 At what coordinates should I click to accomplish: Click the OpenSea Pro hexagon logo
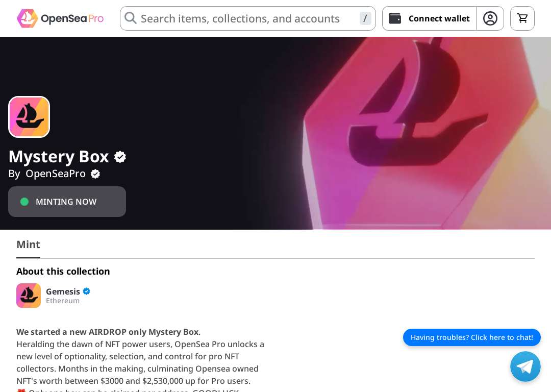[x=27, y=18]
